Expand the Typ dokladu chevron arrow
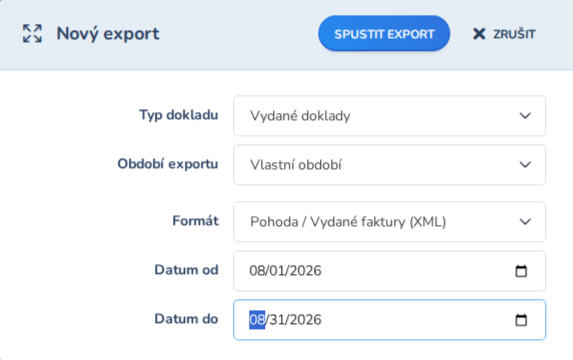 click(525, 116)
